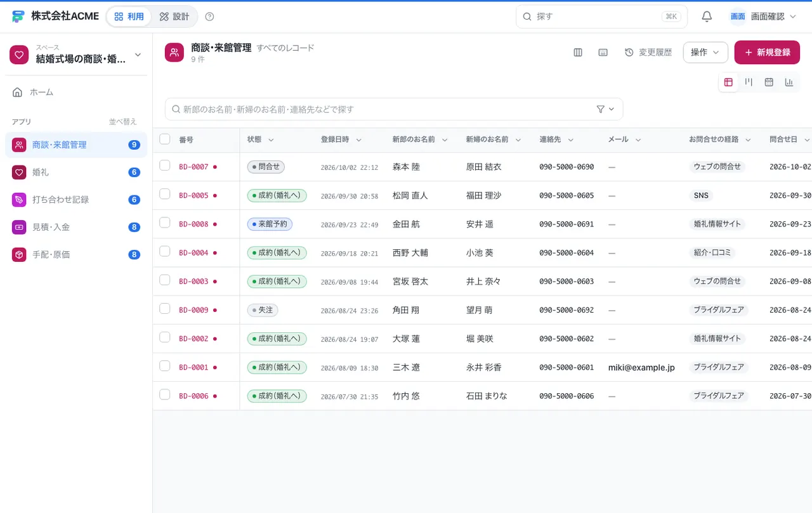Image resolution: width=812 pixels, height=513 pixels.
Task: Open the 状態 column header dropdown
Action: (x=271, y=140)
